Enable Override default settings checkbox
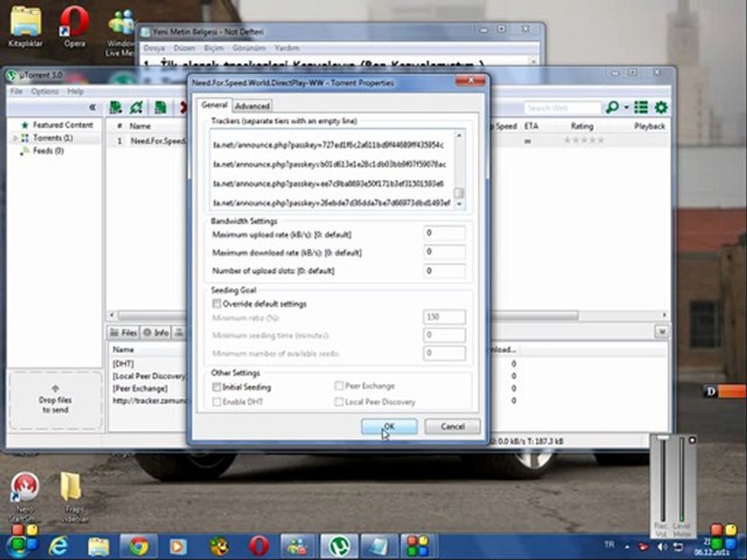Viewport: 747px width, 560px height. pyautogui.click(x=217, y=304)
